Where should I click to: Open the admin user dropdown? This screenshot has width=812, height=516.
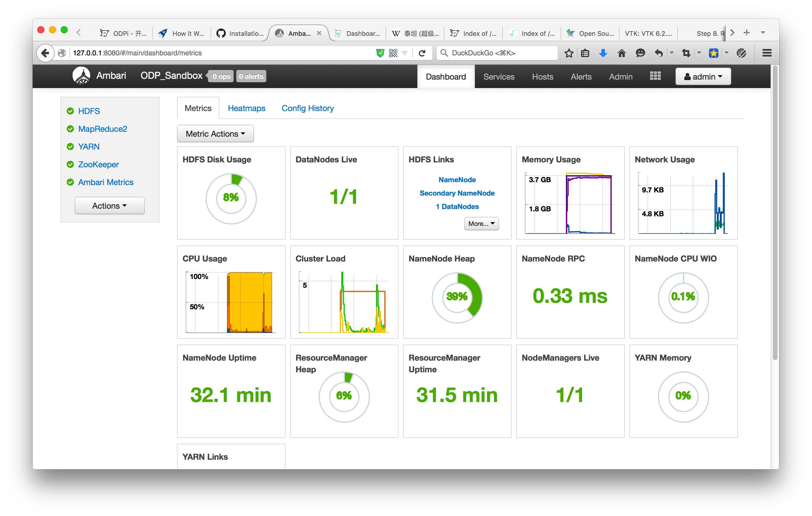click(703, 76)
